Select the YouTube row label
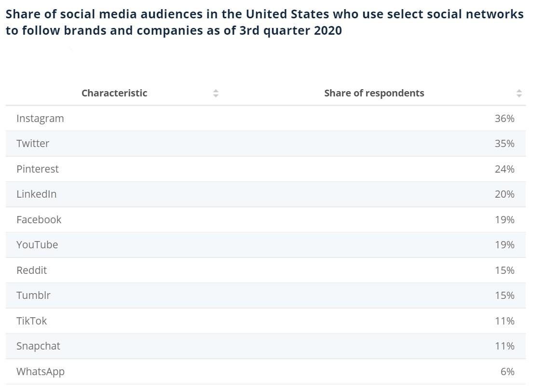This screenshot has height=392, width=533. click(37, 245)
